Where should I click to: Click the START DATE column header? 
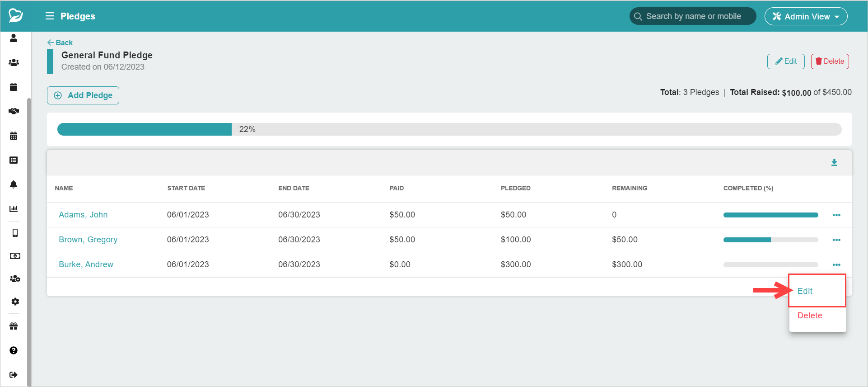(186, 188)
